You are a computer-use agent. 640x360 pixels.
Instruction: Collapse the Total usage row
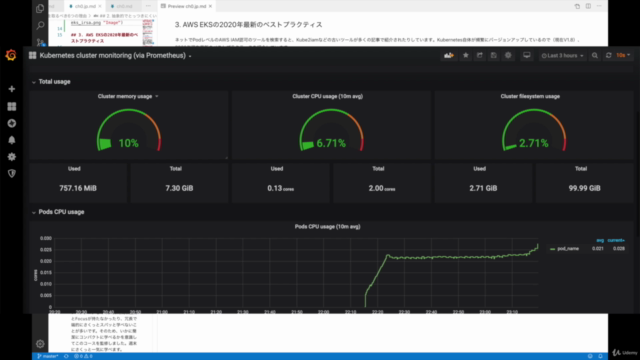(51, 82)
